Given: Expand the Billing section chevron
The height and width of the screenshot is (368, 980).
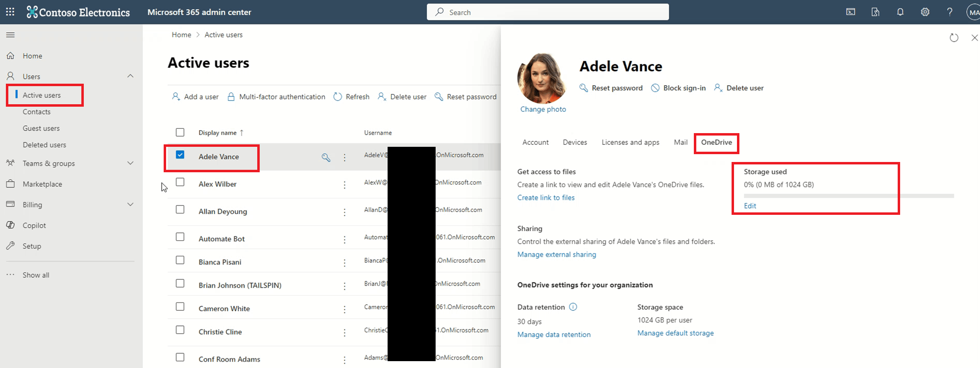Looking at the screenshot, I should coord(130,204).
